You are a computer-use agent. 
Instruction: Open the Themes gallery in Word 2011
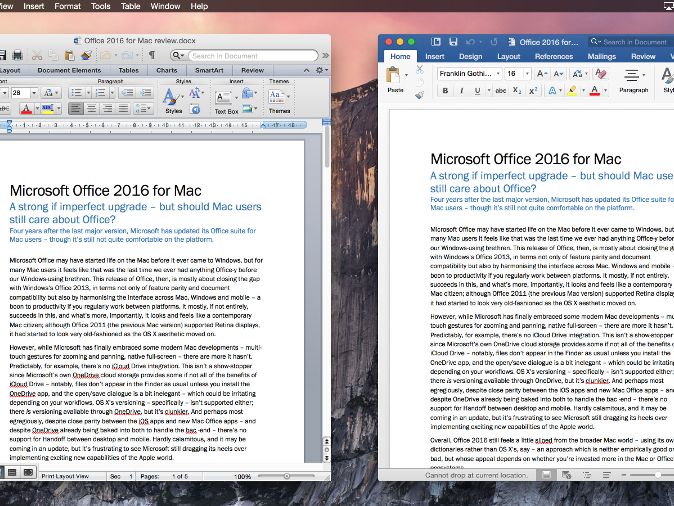pos(279,100)
